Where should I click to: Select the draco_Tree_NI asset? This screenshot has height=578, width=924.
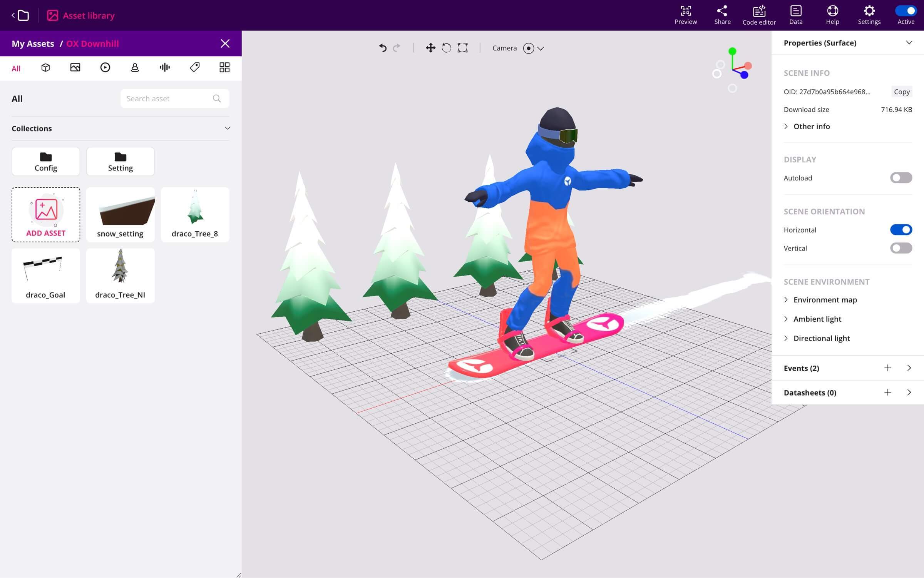[121, 276]
